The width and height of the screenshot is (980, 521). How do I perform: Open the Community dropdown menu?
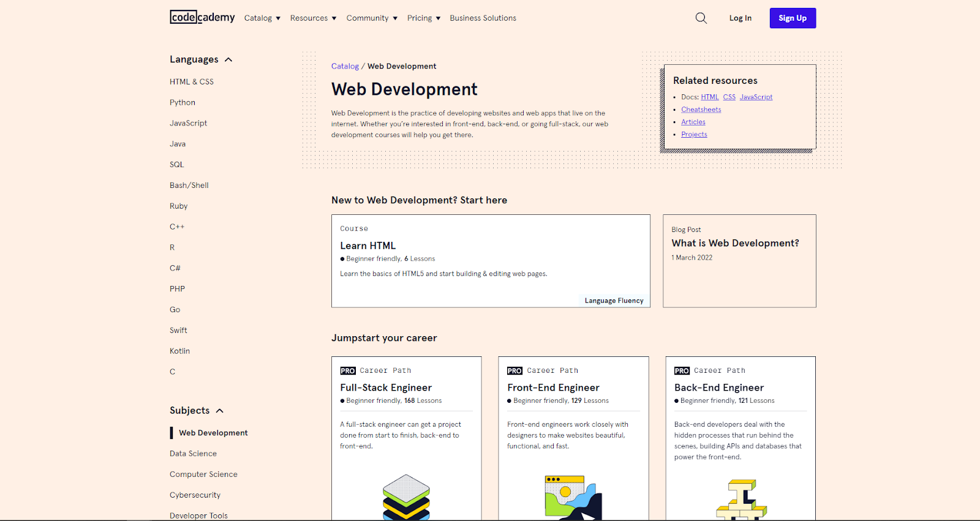[372, 18]
